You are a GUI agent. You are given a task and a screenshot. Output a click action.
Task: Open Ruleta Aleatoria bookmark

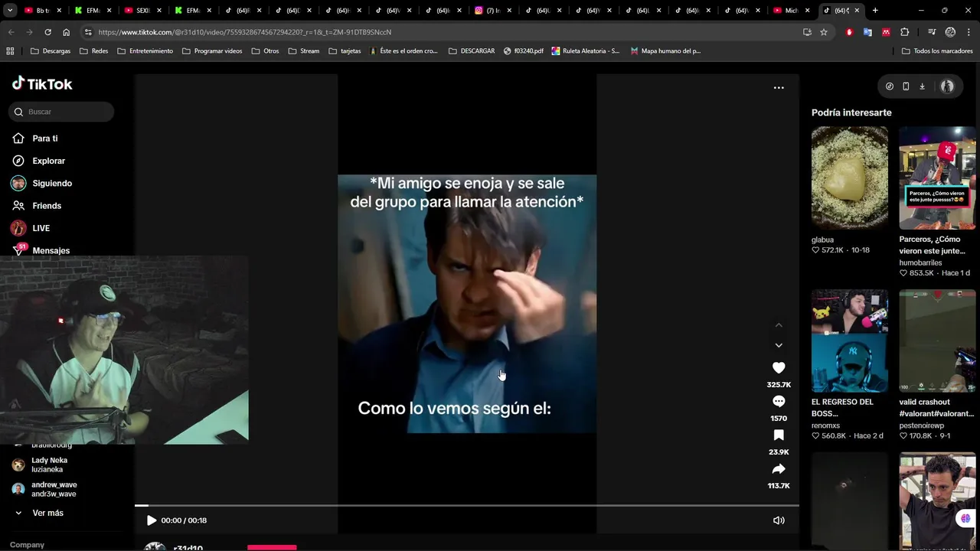click(x=586, y=51)
